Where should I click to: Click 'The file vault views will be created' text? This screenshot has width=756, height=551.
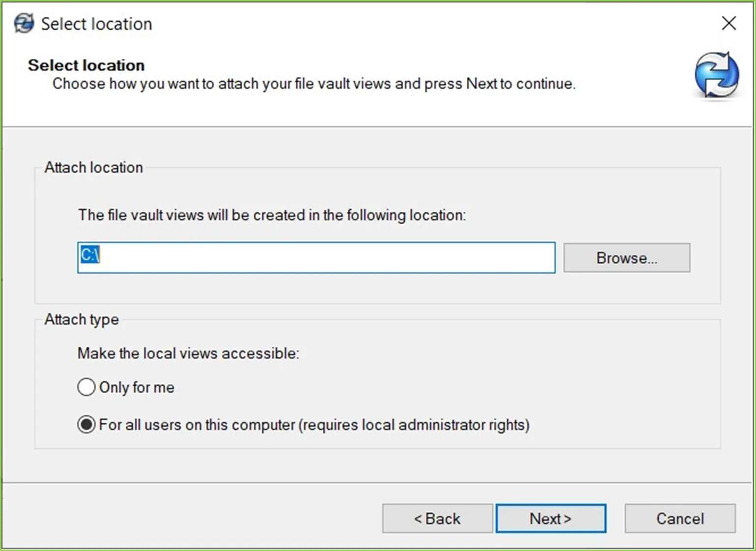(x=272, y=215)
